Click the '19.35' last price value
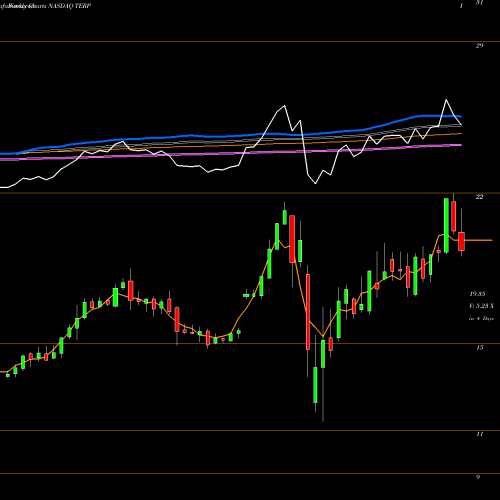Screen dimensions: 500x500 point(477,294)
